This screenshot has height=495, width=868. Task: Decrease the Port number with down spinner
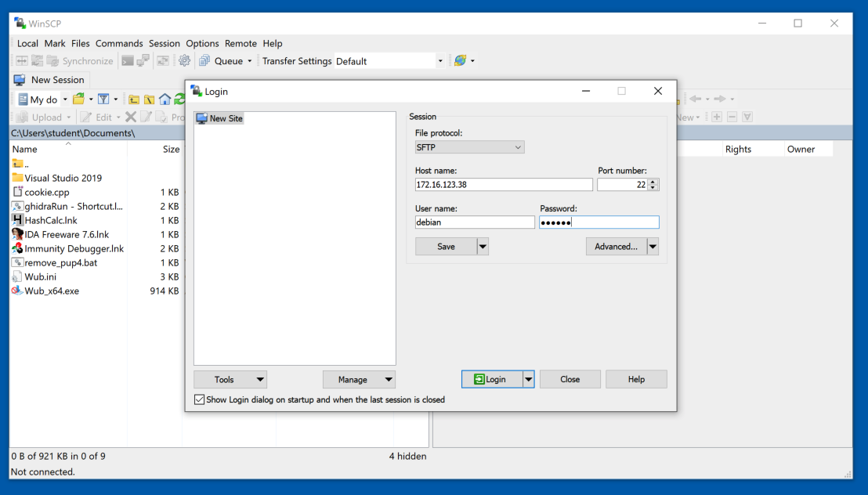click(x=653, y=188)
